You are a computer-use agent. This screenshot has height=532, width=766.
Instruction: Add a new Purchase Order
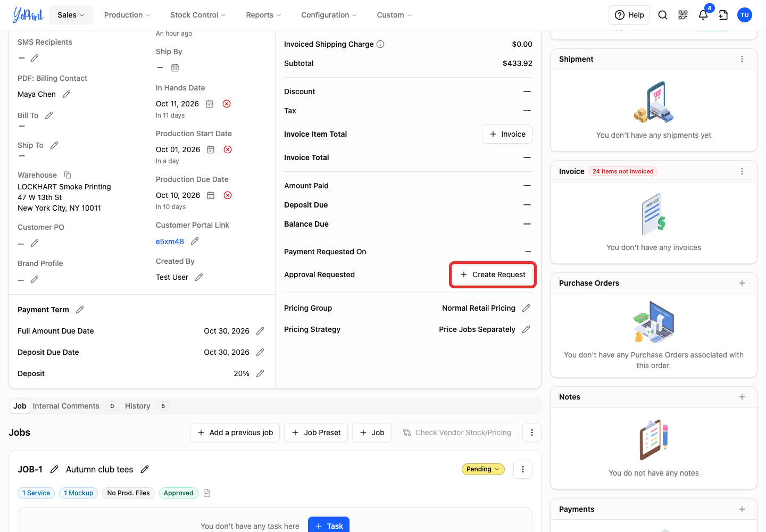point(742,283)
